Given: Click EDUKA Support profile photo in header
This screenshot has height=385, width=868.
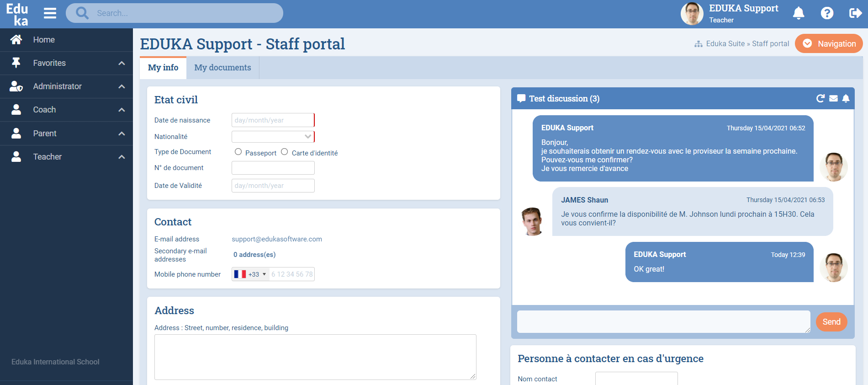Looking at the screenshot, I should (x=692, y=14).
